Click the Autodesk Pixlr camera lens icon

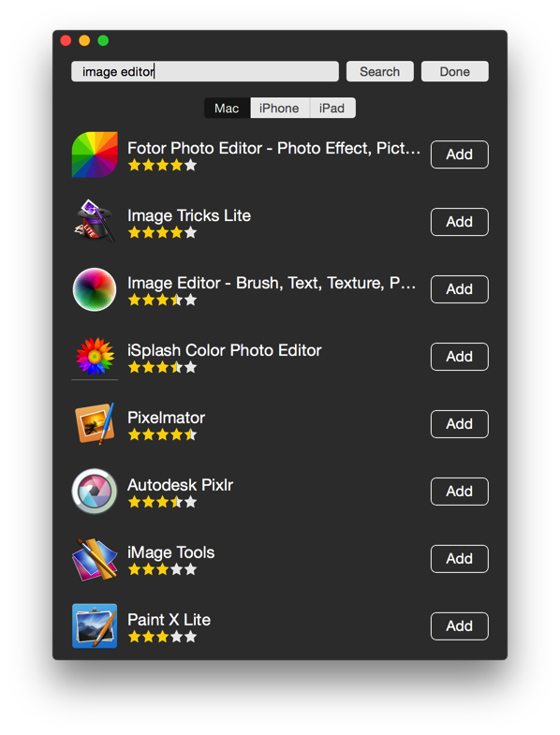[x=95, y=492]
